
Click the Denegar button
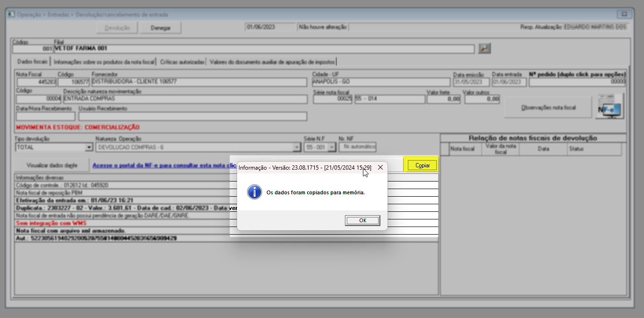[x=160, y=28]
